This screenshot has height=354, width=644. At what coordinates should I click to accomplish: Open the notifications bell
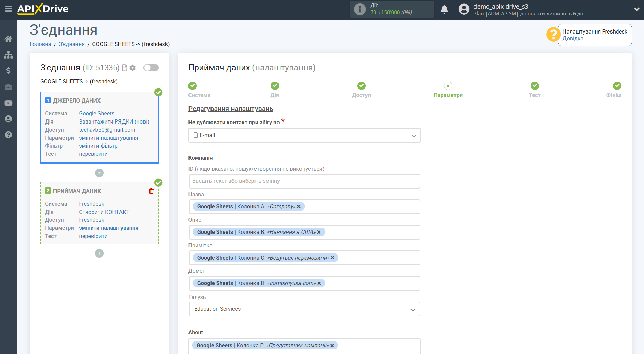tap(444, 9)
